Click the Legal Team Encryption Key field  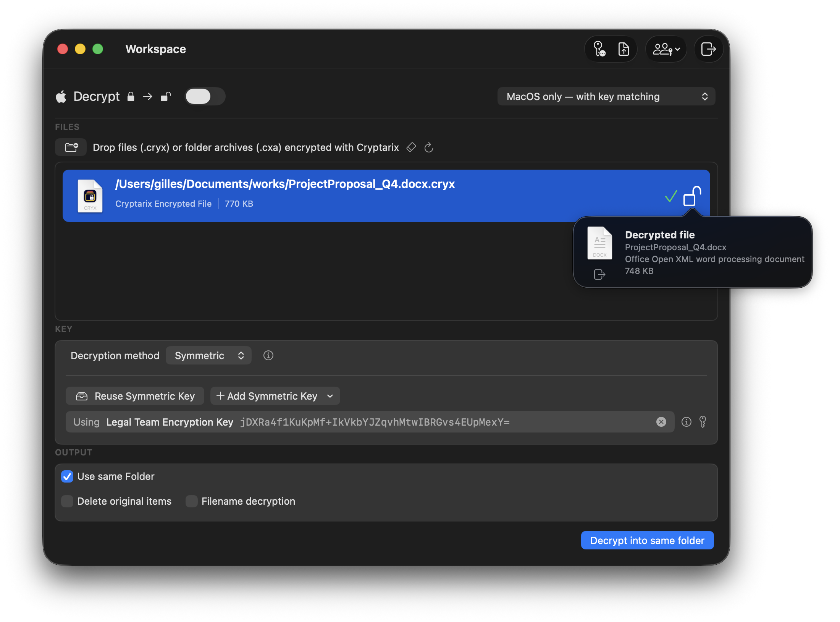pyautogui.click(x=370, y=422)
